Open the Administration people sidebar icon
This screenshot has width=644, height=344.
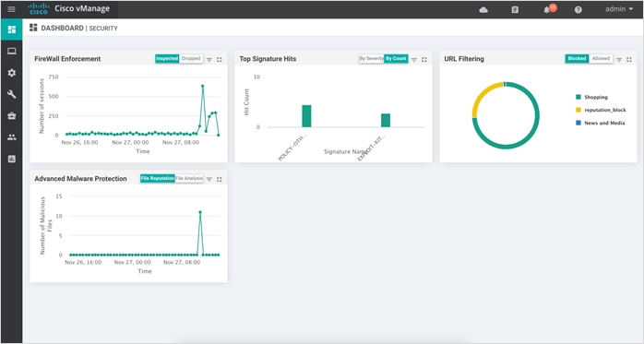coord(11,137)
